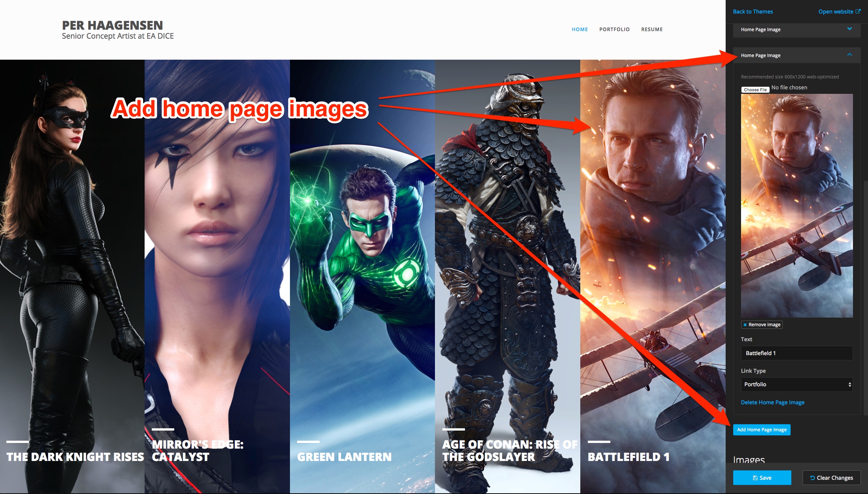Click the Choose File button
The image size is (868, 494).
point(755,90)
